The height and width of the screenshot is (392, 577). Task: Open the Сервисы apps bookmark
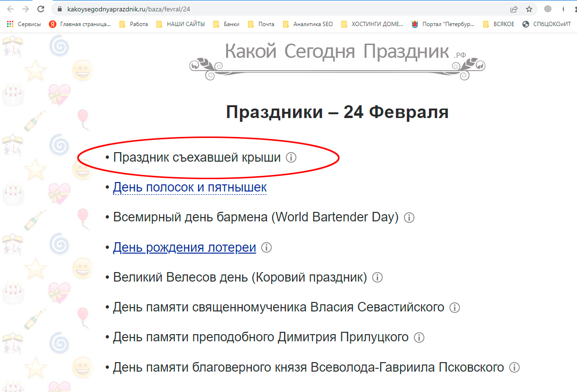coord(24,24)
